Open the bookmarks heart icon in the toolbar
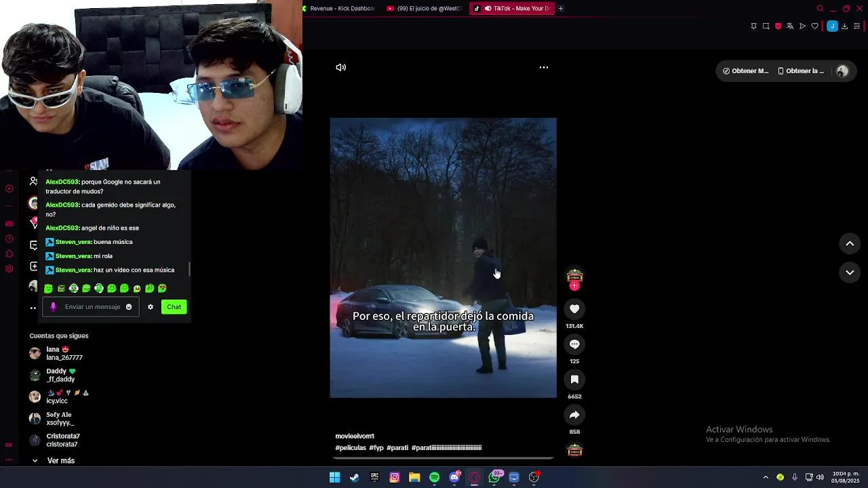 (x=814, y=26)
